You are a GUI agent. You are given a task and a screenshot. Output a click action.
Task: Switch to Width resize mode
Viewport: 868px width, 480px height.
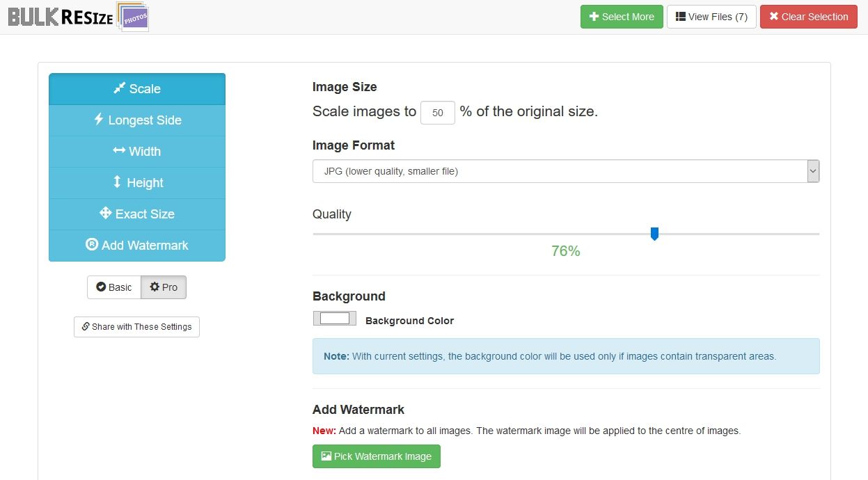(x=137, y=152)
